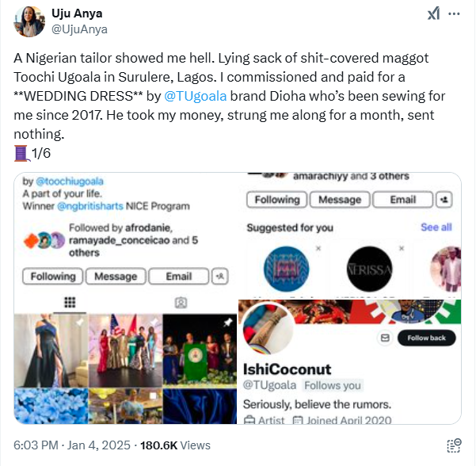Select the tagged photos tab icon

[x=181, y=302]
